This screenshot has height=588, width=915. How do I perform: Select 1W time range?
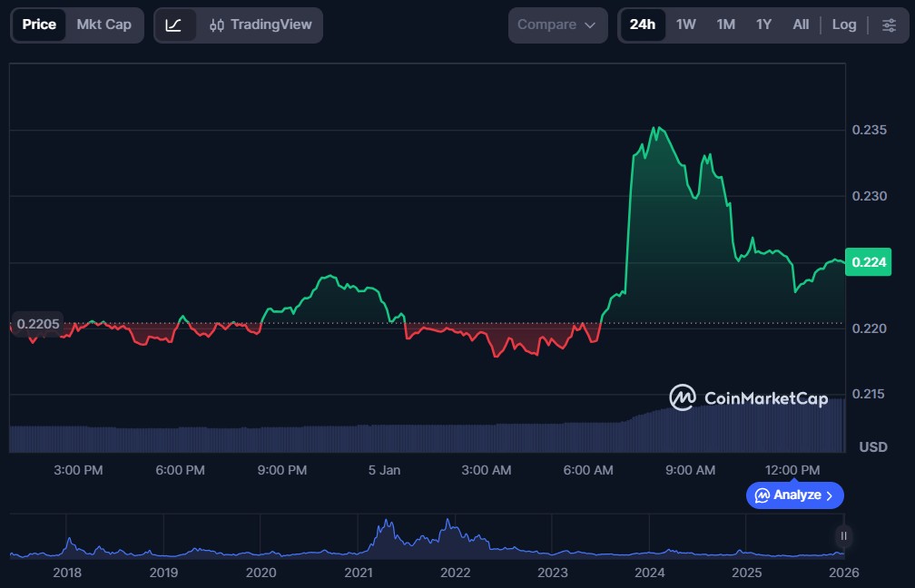click(x=686, y=24)
